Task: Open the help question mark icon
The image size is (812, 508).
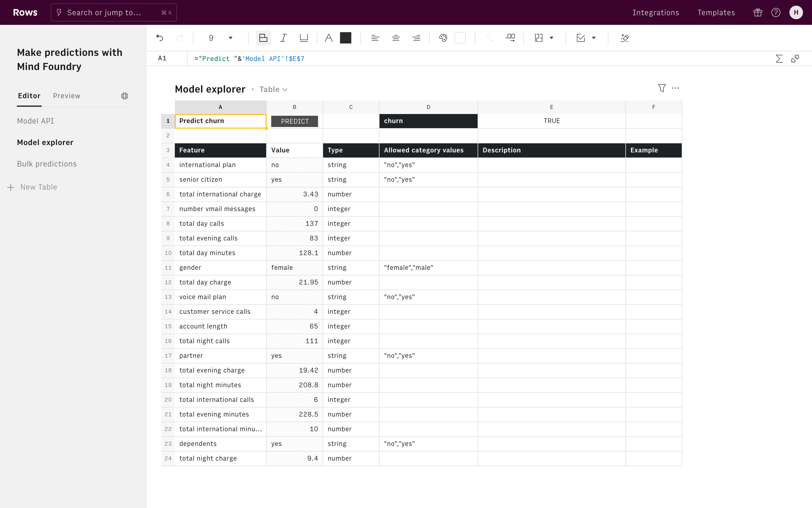Action: (x=776, y=12)
